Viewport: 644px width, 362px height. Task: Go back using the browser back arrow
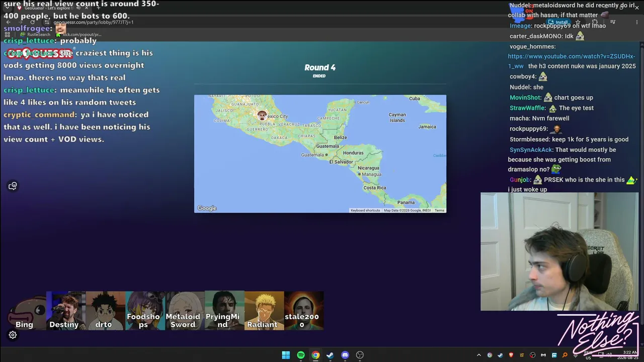point(8,22)
